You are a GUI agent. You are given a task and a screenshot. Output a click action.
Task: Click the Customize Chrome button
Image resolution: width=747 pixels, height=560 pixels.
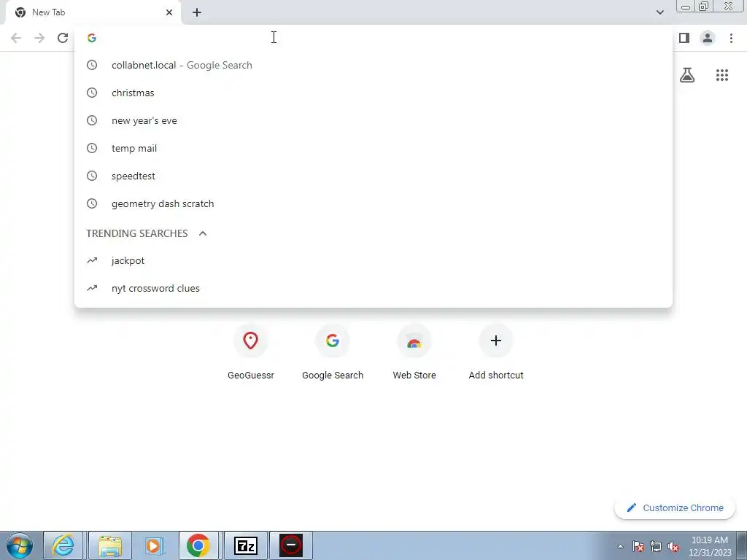[675, 507]
